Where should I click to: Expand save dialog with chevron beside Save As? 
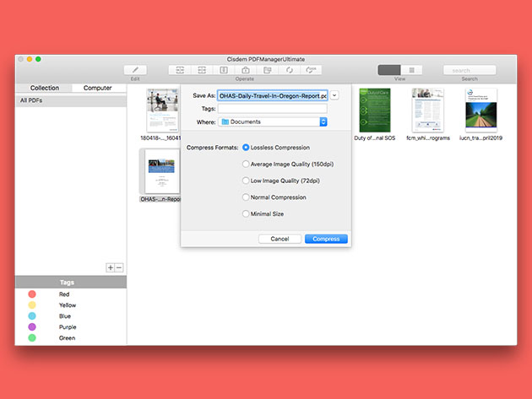click(334, 96)
